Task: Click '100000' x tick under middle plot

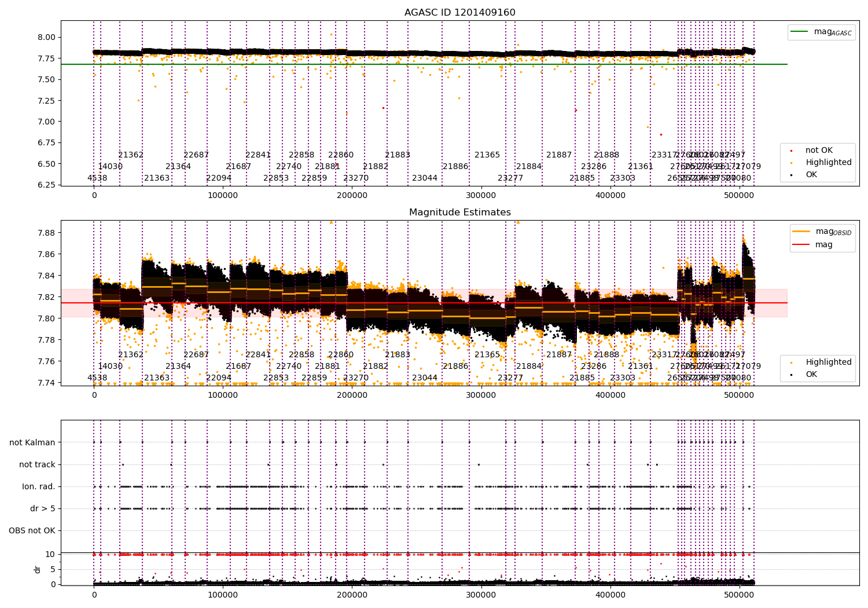Action: pyautogui.click(x=223, y=395)
